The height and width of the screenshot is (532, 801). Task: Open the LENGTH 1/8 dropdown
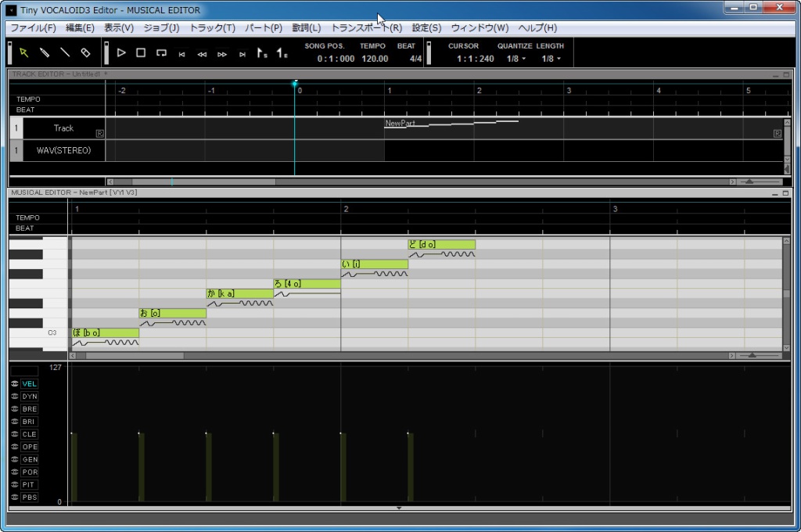pyautogui.click(x=551, y=59)
